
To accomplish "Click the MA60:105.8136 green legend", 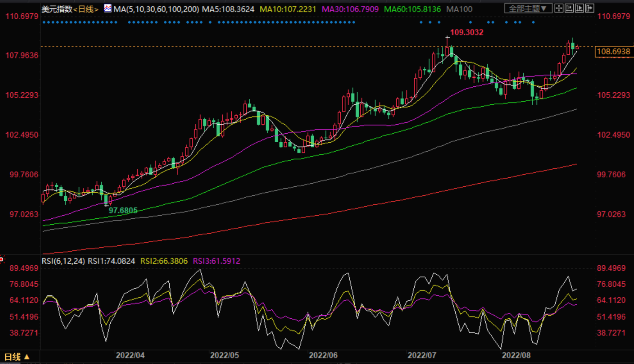I will pos(412,9).
